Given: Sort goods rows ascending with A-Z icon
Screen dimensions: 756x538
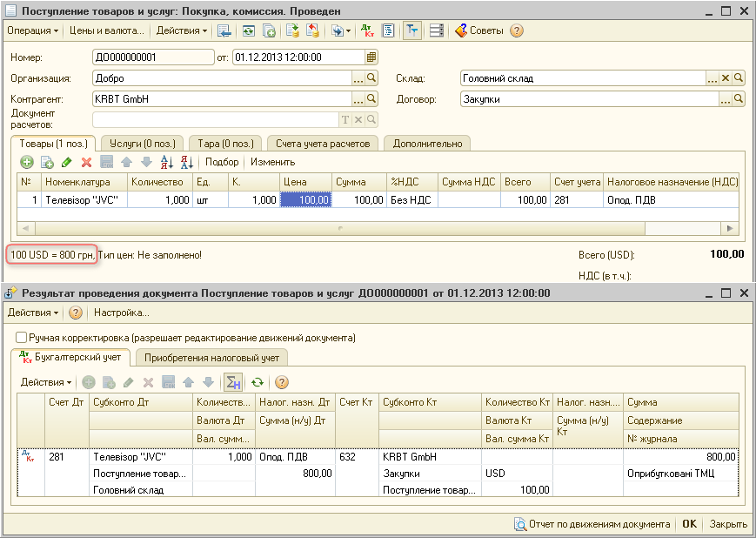Looking at the screenshot, I should tap(167, 162).
